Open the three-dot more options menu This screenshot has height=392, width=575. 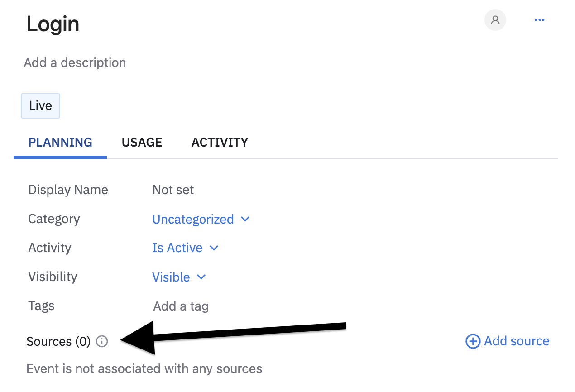point(539,20)
